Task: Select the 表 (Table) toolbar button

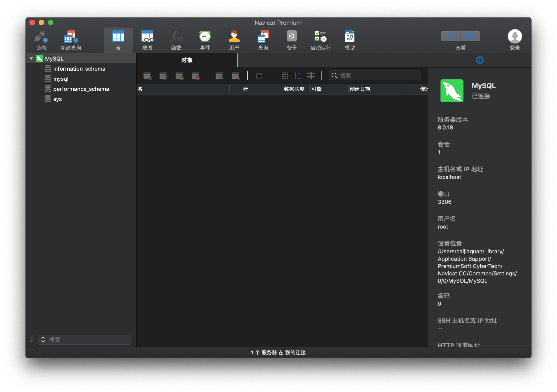Action: pos(118,40)
